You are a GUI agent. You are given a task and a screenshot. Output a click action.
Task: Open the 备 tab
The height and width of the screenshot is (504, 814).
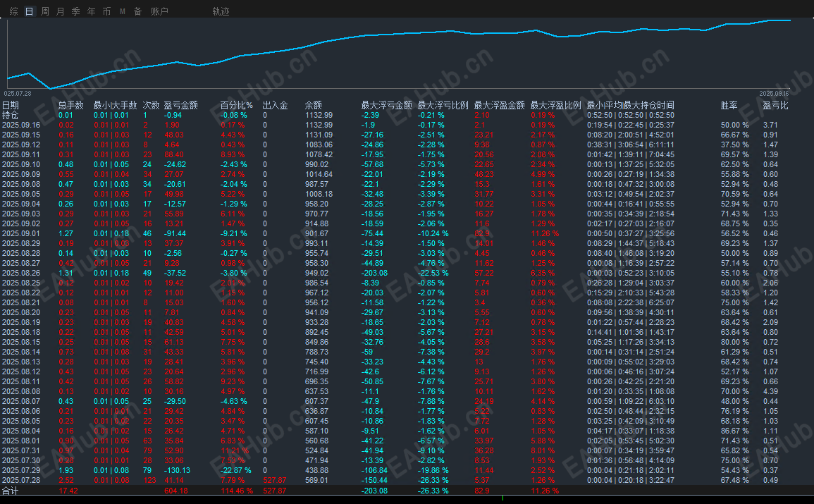click(x=138, y=11)
